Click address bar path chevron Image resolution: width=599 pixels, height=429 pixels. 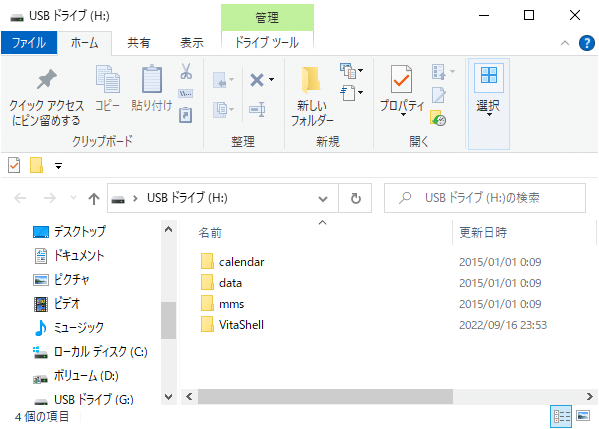tap(135, 198)
